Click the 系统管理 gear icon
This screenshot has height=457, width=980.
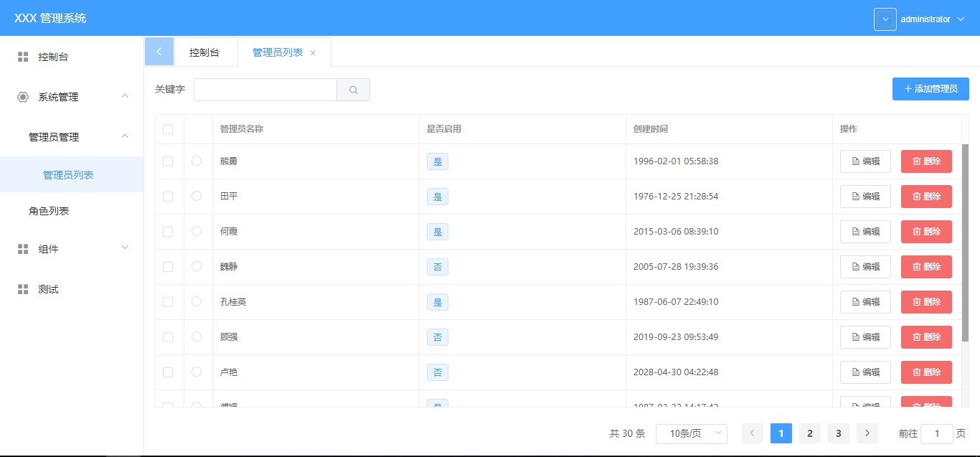[23, 97]
